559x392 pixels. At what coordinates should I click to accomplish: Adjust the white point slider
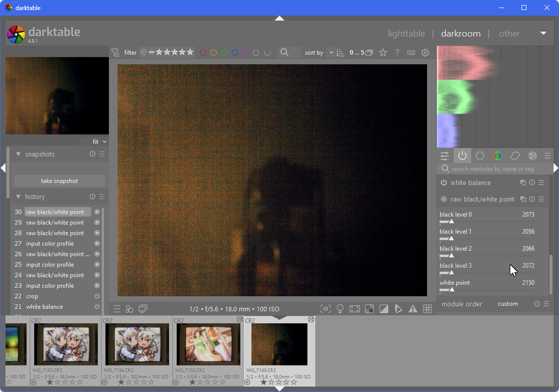click(487, 289)
